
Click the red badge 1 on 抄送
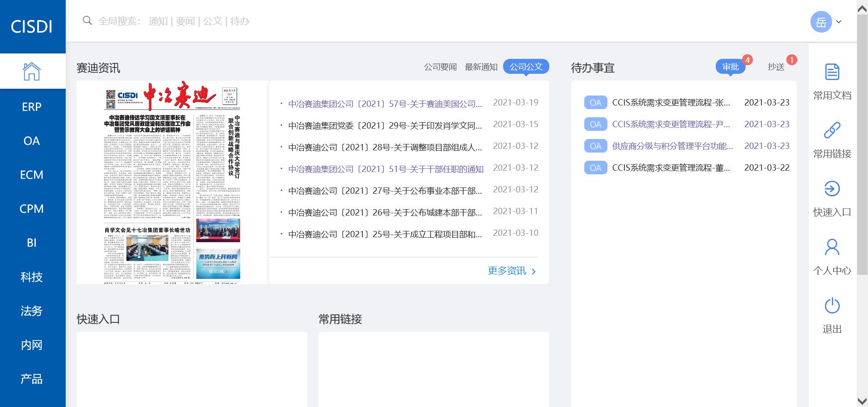[792, 60]
